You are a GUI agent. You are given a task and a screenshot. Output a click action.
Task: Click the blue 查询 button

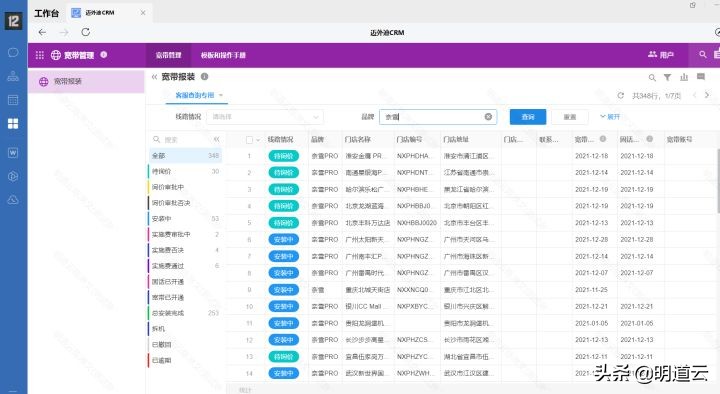pyautogui.click(x=528, y=117)
